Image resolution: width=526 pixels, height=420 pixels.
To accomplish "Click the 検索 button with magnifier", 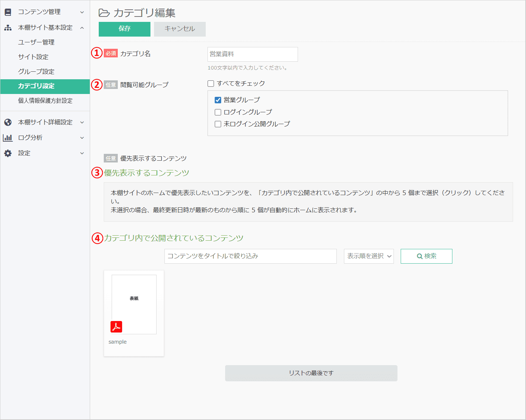I will (426, 256).
